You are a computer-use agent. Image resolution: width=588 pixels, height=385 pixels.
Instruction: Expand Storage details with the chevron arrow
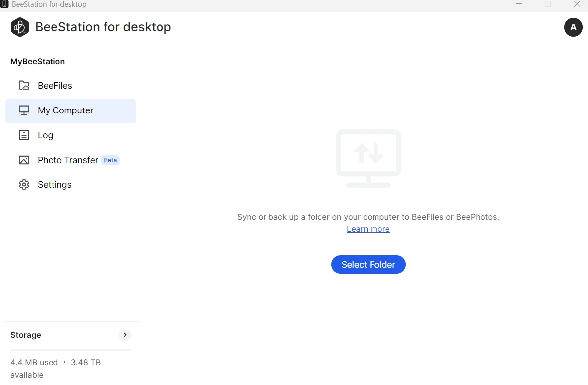125,335
